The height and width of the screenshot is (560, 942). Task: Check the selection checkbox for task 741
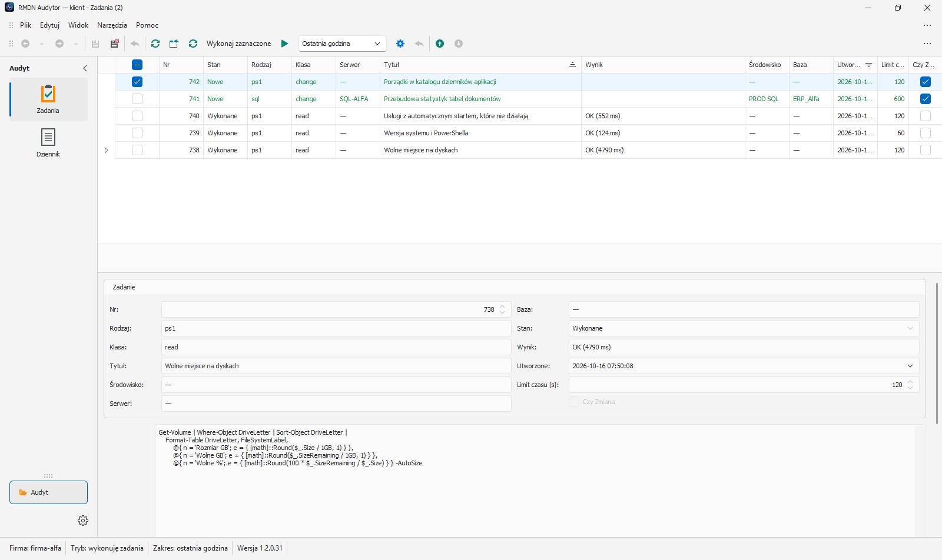coord(137,99)
